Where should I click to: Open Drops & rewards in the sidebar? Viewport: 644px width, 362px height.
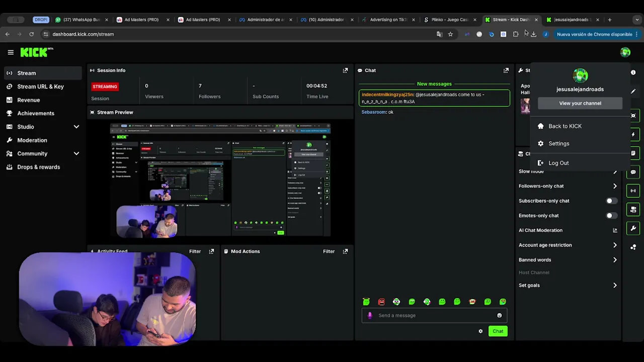click(x=43, y=167)
